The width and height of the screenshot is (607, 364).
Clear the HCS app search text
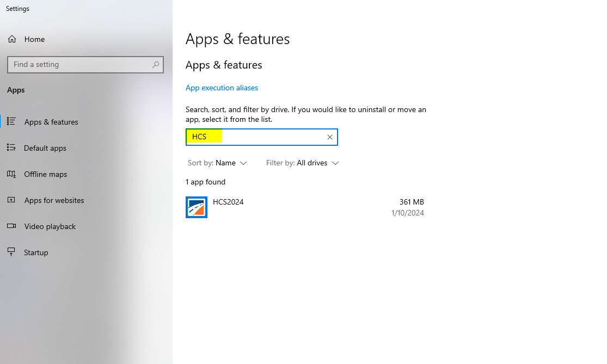(x=329, y=137)
